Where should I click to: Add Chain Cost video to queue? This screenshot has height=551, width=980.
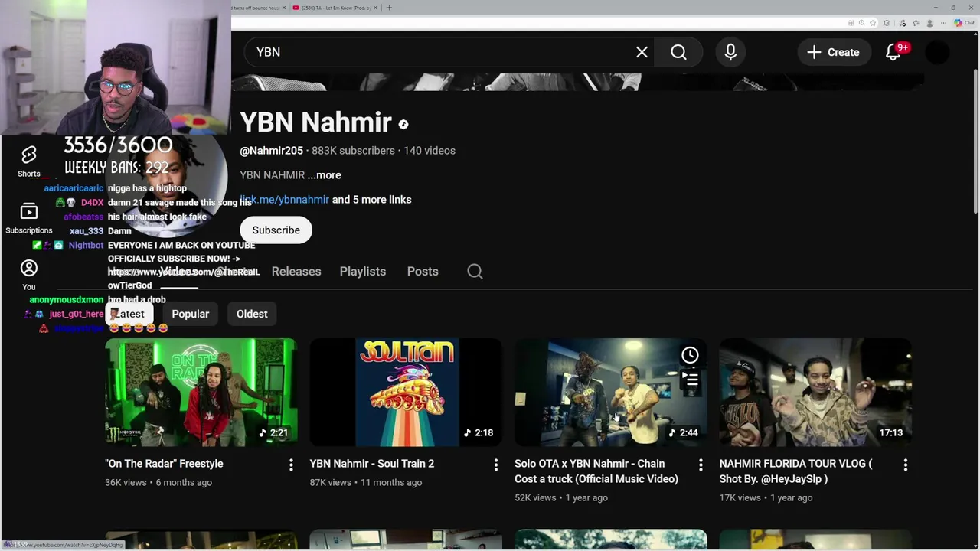click(x=690, y=379)
